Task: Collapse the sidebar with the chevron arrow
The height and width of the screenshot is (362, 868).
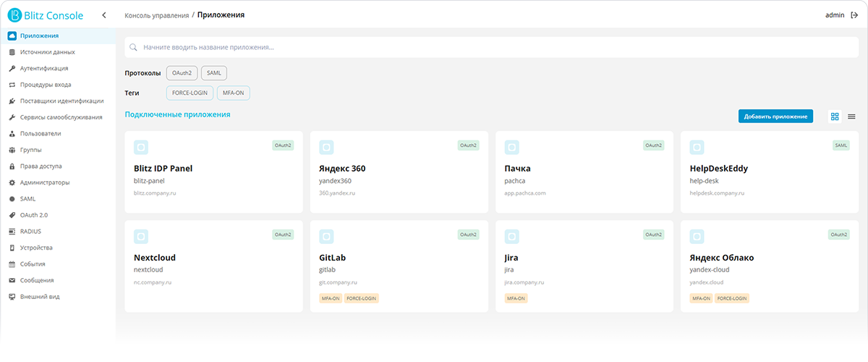Action: click(x=104, y=15)
